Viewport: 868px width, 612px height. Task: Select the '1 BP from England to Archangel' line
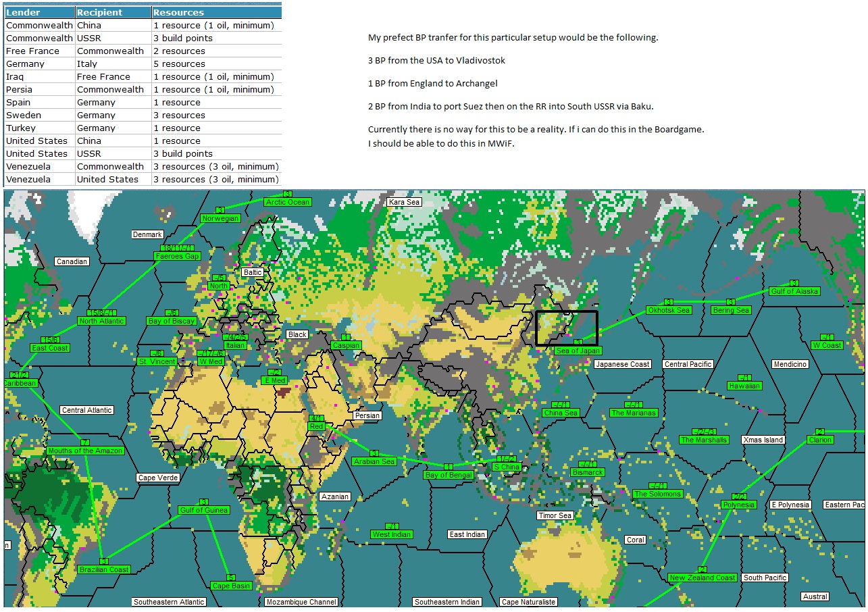click(x=433, y=83)
